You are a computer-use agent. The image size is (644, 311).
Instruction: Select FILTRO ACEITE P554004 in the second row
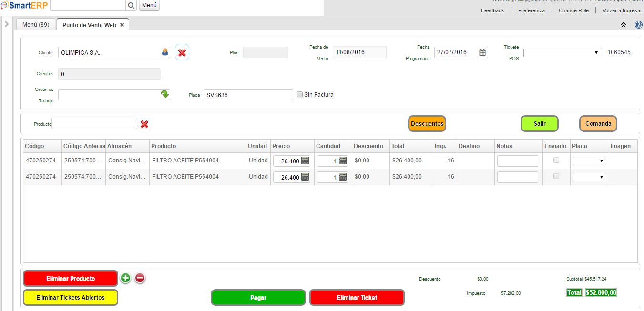click(x=185, y=177)
